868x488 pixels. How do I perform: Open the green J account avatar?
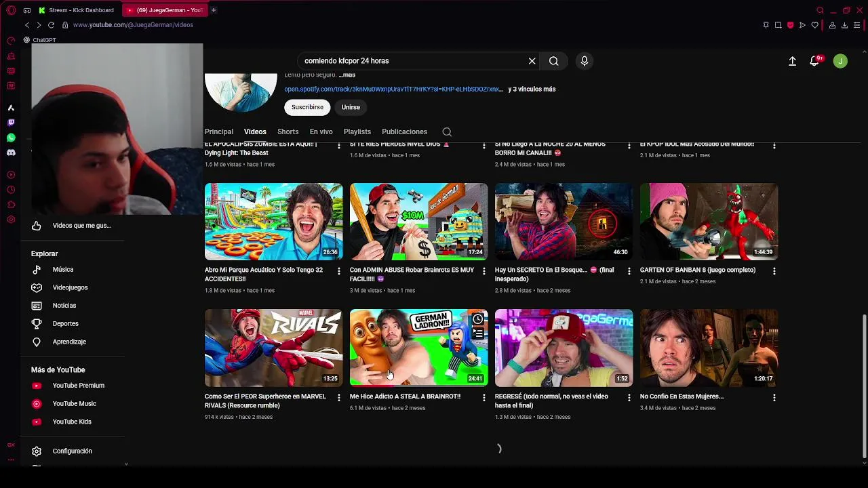coord(840,61)
